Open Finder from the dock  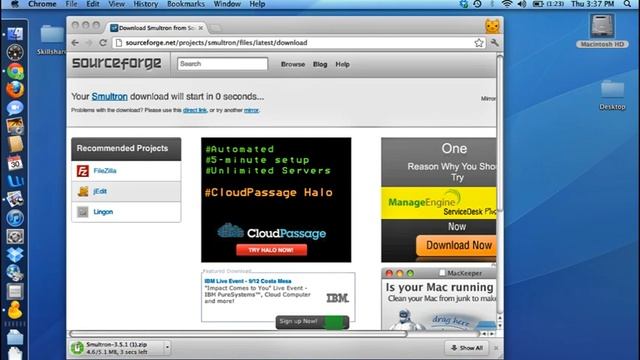[x=15, y=33]
